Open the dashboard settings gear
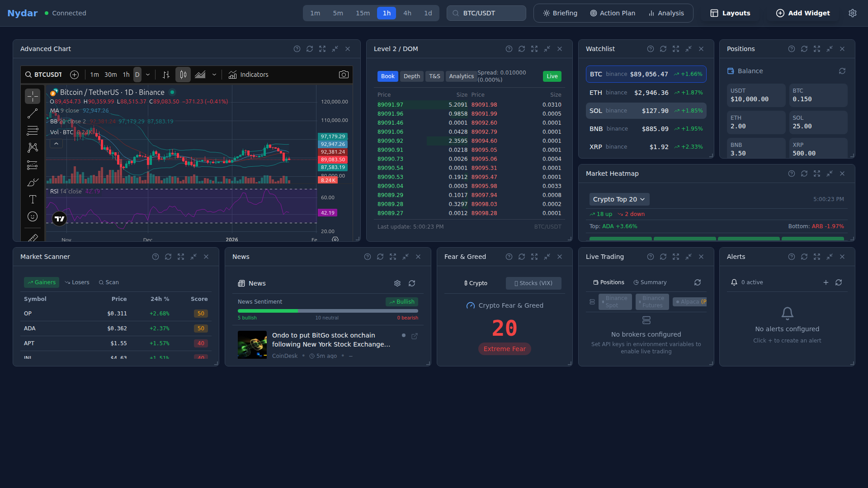 pyautogui.click(x=853, y=13)
